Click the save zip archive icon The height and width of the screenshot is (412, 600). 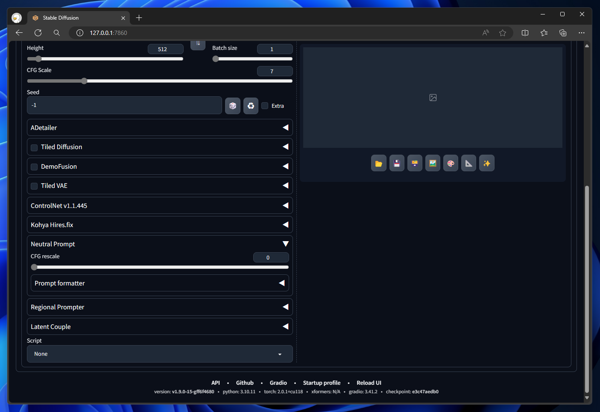[414, 163]
